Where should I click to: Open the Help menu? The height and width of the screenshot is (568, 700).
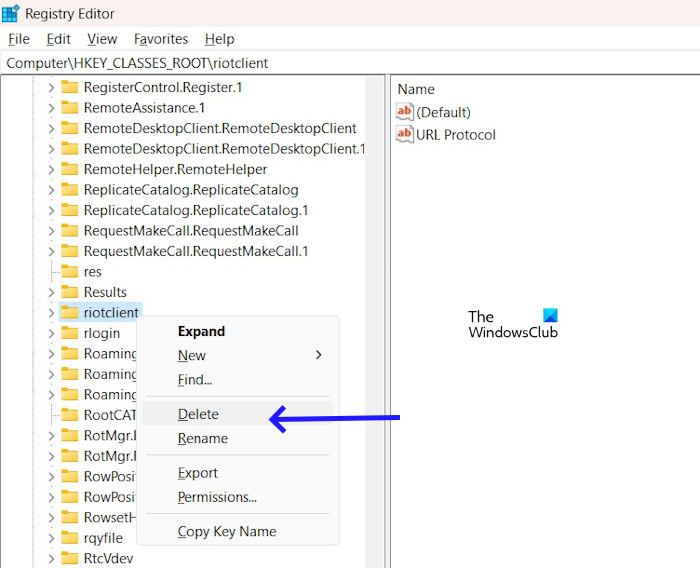pos(219,39)
